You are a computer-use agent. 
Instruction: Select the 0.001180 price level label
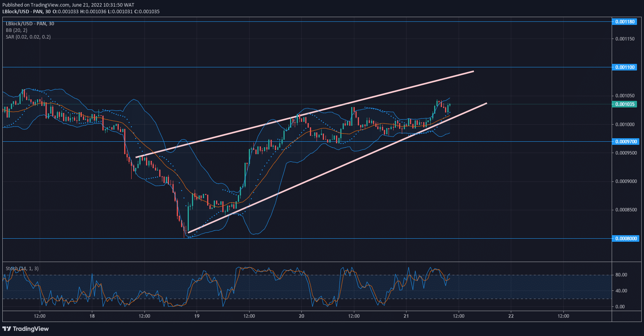pos(625,22)
